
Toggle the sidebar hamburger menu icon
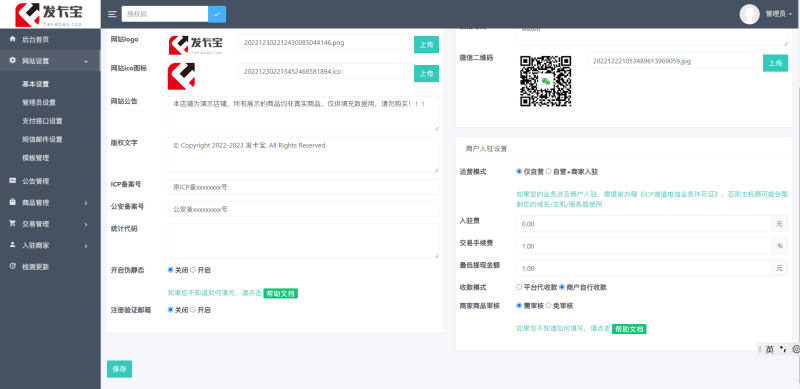tap(112, 14)
